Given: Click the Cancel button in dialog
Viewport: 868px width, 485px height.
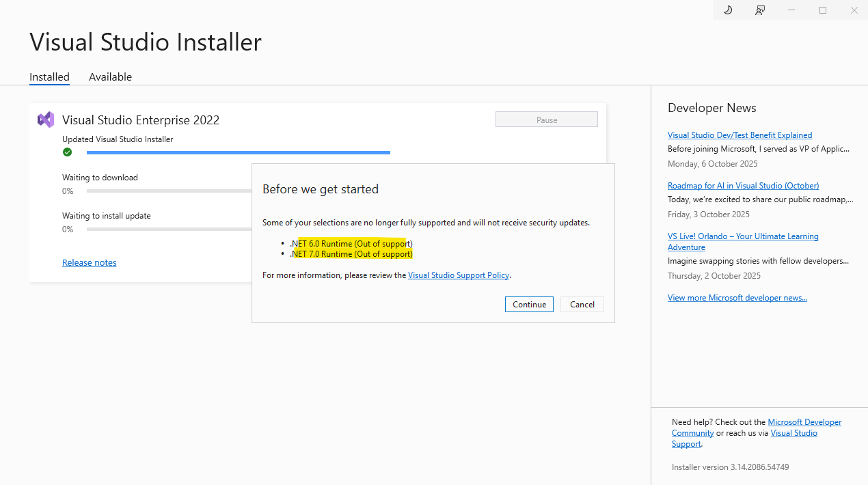Looking at the screenshot, I should point(582,304).
